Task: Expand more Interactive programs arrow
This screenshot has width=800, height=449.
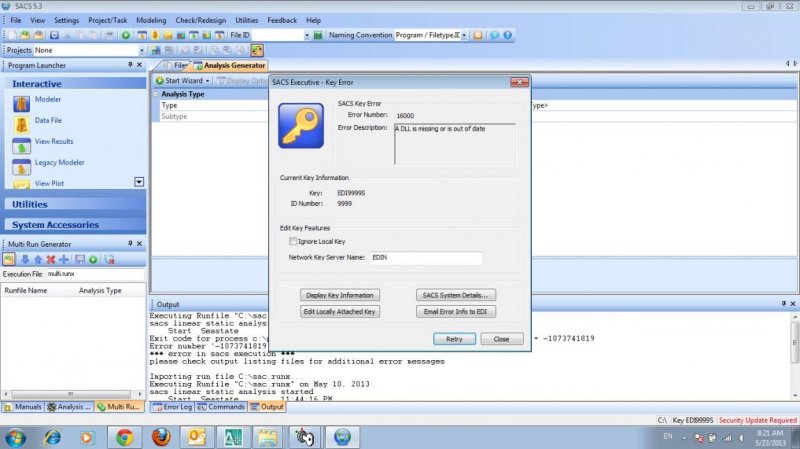Action: (139, 182)
